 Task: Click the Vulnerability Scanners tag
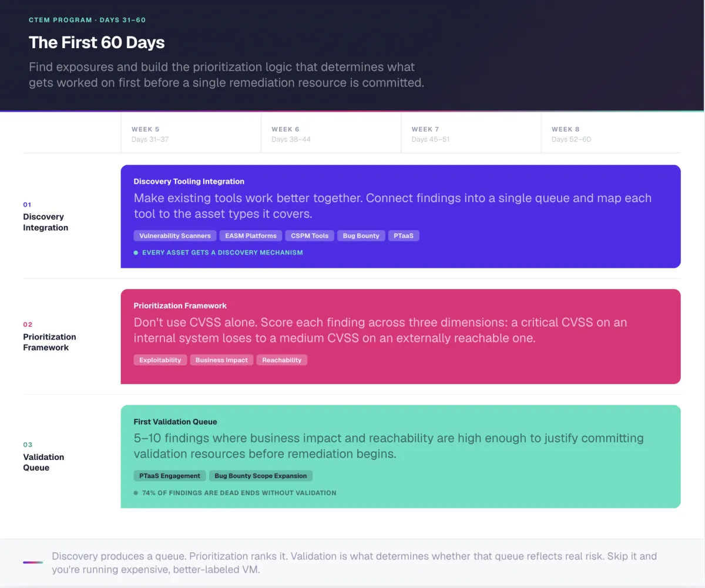175,236
